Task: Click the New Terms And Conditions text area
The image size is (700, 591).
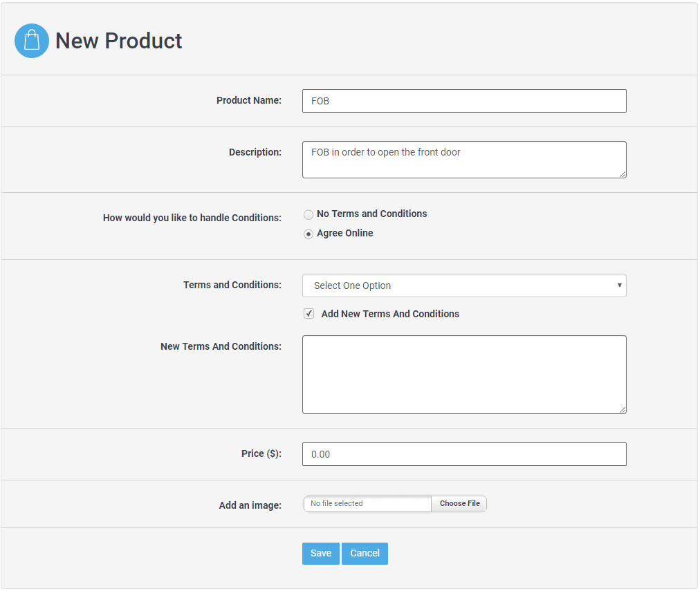Action: (x=464, y=375)
